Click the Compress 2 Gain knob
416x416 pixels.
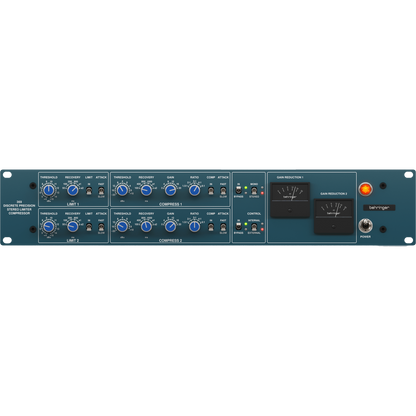pyautogui.click(x=170, y=227)
